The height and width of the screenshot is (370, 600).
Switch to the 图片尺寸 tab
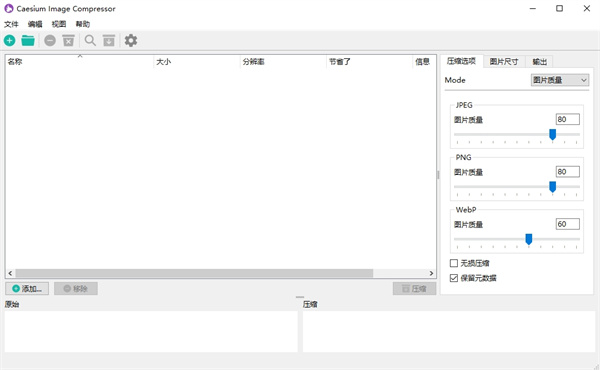tap(504, 62)
